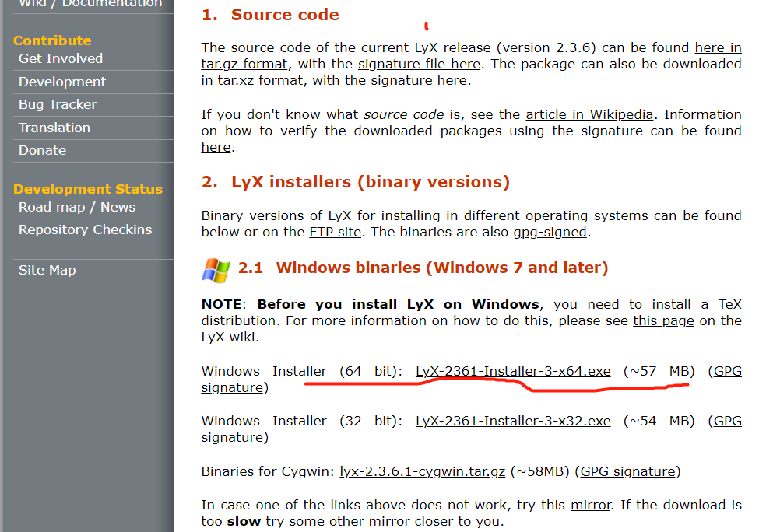Open the gpg-signed link
Viewport: 766px width, 532px height.
coord(550,233)
